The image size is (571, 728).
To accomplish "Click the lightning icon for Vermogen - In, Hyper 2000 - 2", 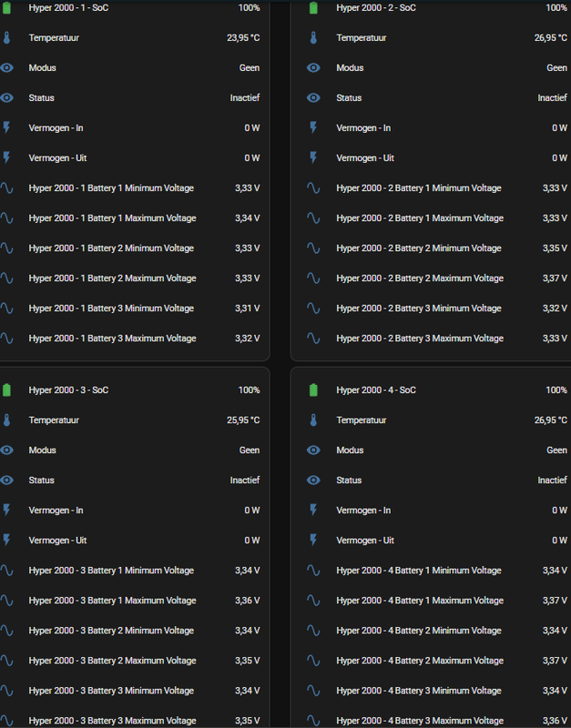I will pyautogui.click(x=313, y=128).
